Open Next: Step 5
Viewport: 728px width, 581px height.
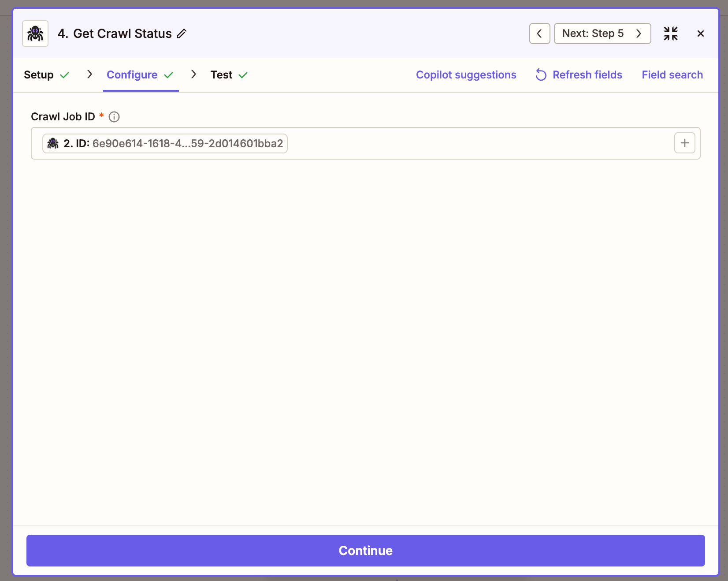(x=602, y=34)
